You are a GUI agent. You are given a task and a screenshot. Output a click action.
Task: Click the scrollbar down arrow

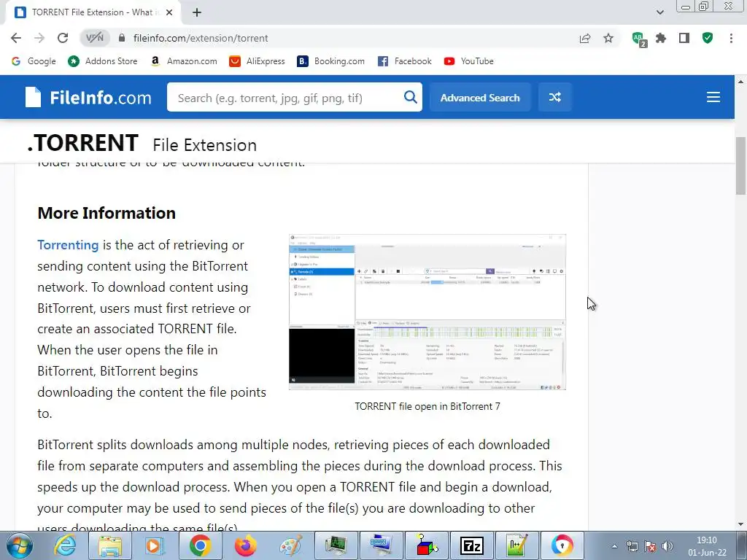740,524
